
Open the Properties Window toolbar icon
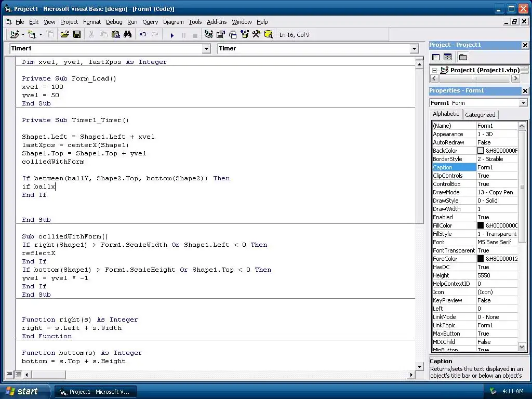(x=221, y=35)
